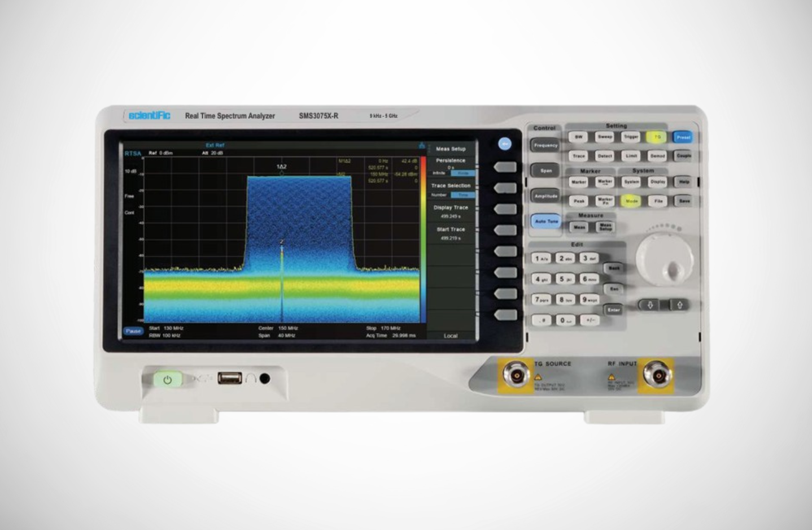Tap the plus/minus sign key
Image resolution: width=812 pixels, height=530 pixels.
[x=589, y=320]
